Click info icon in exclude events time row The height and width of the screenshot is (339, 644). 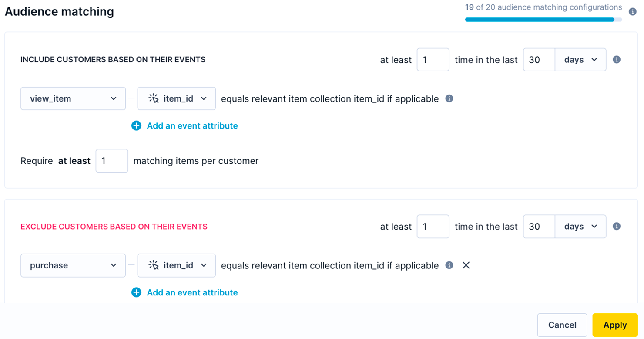coord(617,226)
